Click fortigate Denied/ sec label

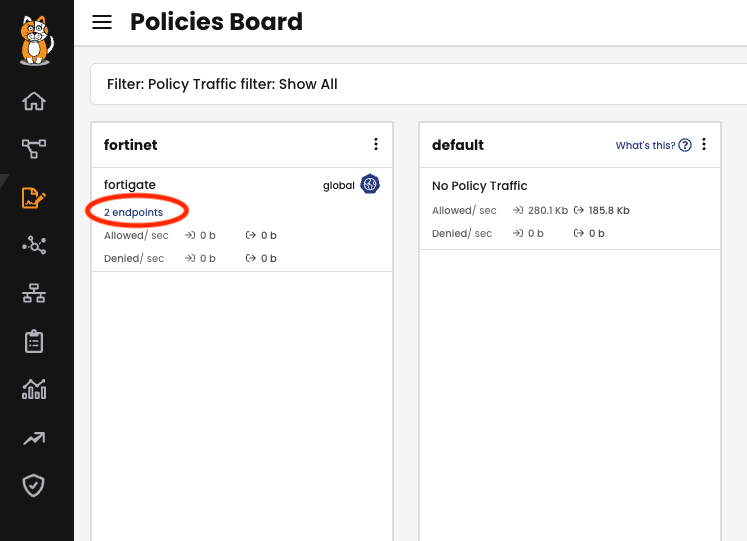(x=134, y=258)
